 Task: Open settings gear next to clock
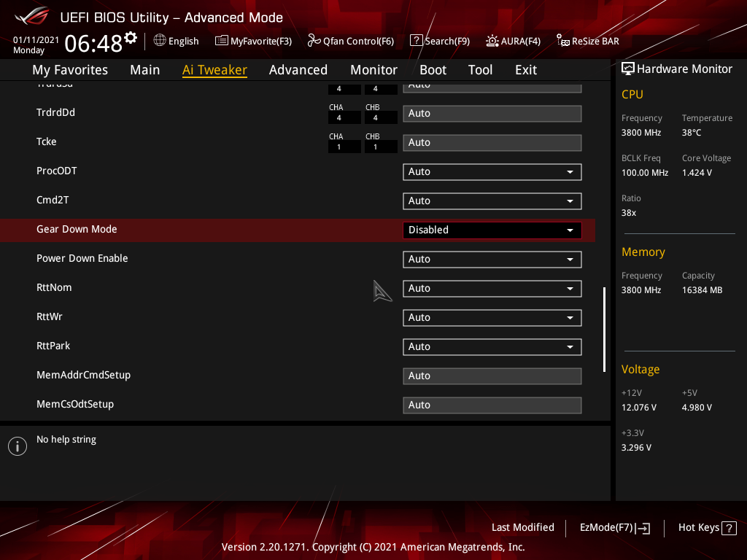pos(131,38)
